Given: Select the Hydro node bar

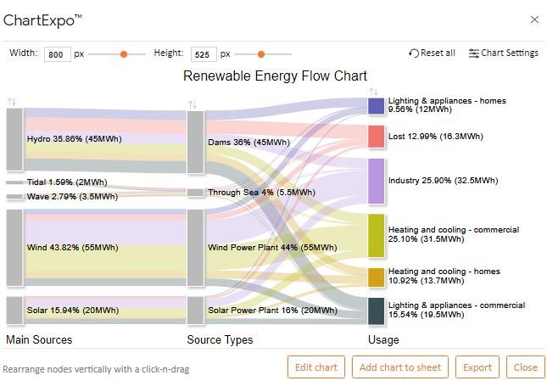Looking at the screenshot, I should [x=14, y=139].
